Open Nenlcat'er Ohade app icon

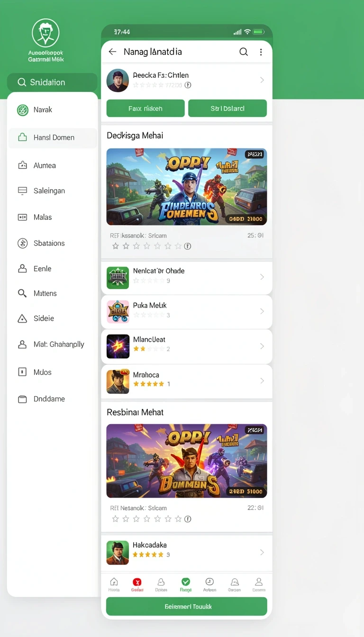coord(118,277)
